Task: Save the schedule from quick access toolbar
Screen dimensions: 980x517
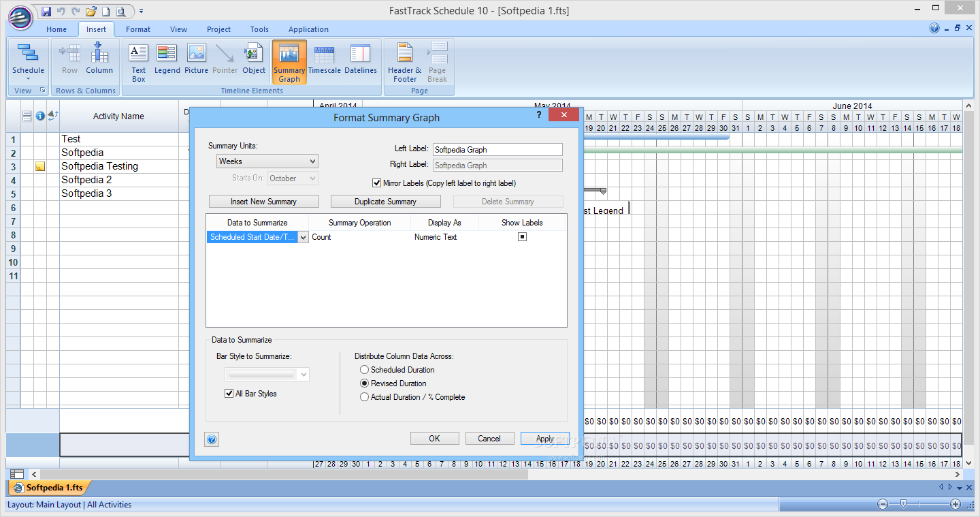Action: (x=46, y=12)
